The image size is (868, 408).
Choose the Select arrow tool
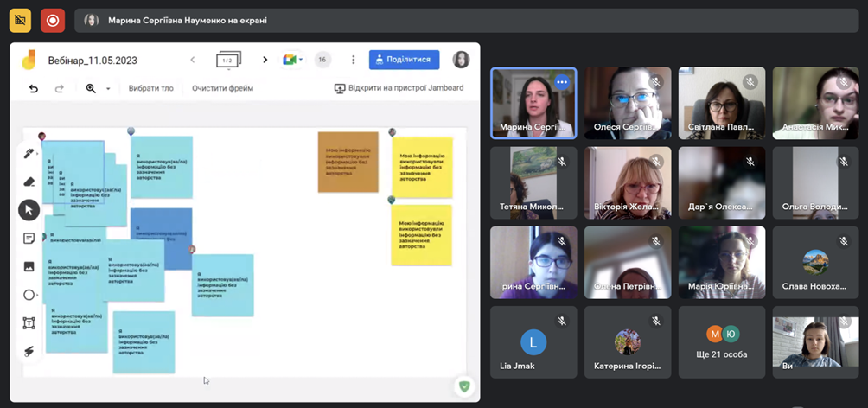29,210
